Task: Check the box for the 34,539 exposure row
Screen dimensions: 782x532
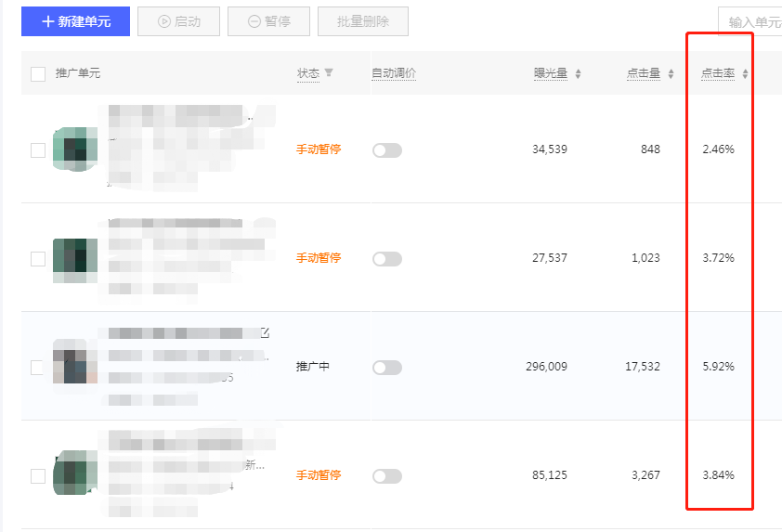Action: tap(38, 150)
